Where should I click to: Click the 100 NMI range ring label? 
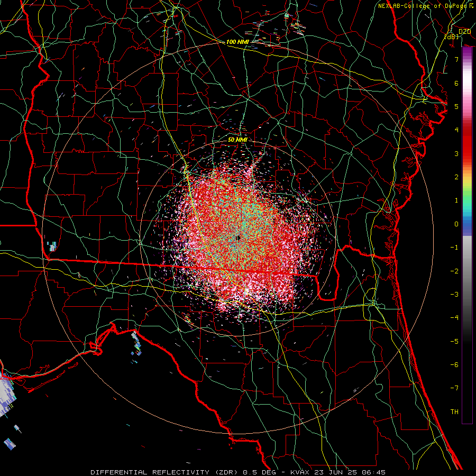pyautogui.click(x=237, y=42)
